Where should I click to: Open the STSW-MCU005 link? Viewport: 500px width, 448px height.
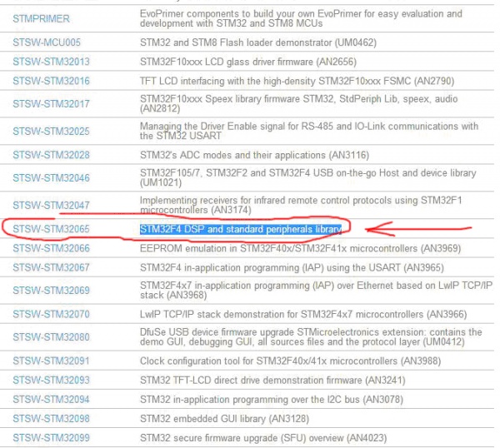point(47,42)
